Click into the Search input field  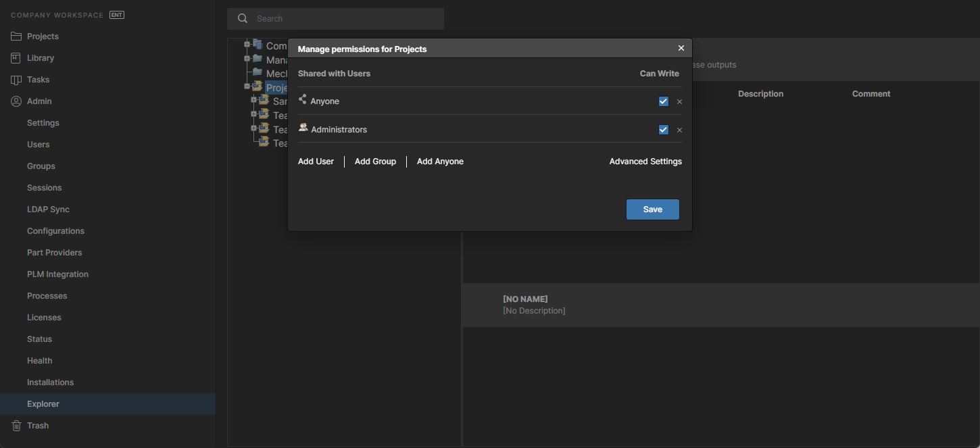coord(345,19)
